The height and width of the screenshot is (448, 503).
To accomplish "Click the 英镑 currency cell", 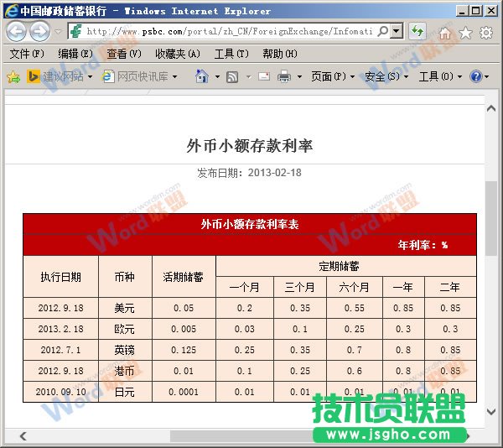I will 124,350.
